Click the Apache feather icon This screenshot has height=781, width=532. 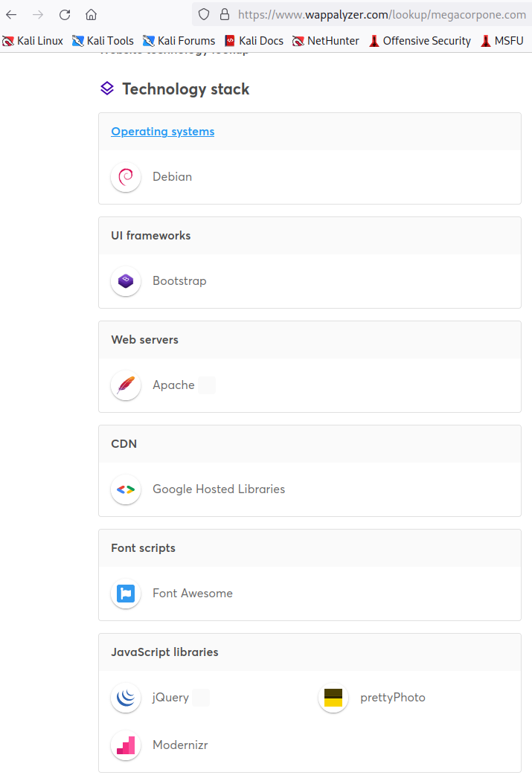[126, 385]
